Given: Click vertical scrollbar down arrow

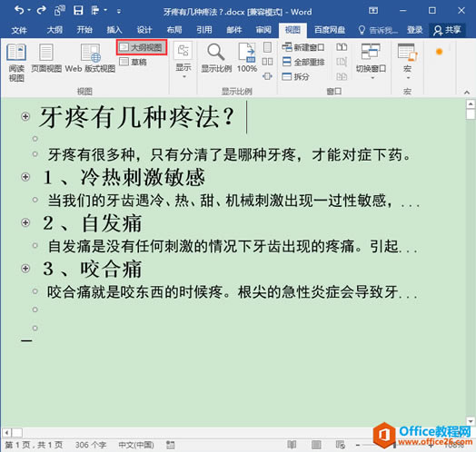Looking at the screenshot, I should pyautogui.click(x=471, y=421).
